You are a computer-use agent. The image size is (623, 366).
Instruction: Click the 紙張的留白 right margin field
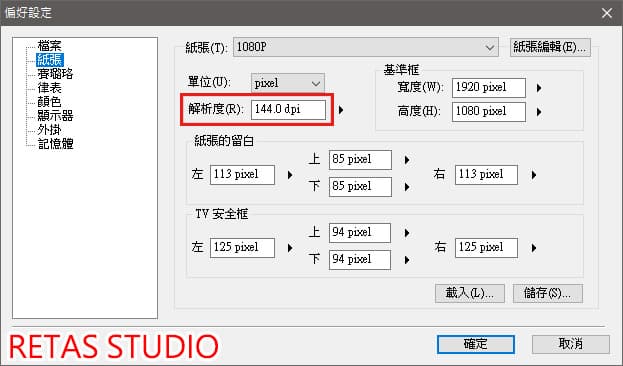tap(486, 174)
